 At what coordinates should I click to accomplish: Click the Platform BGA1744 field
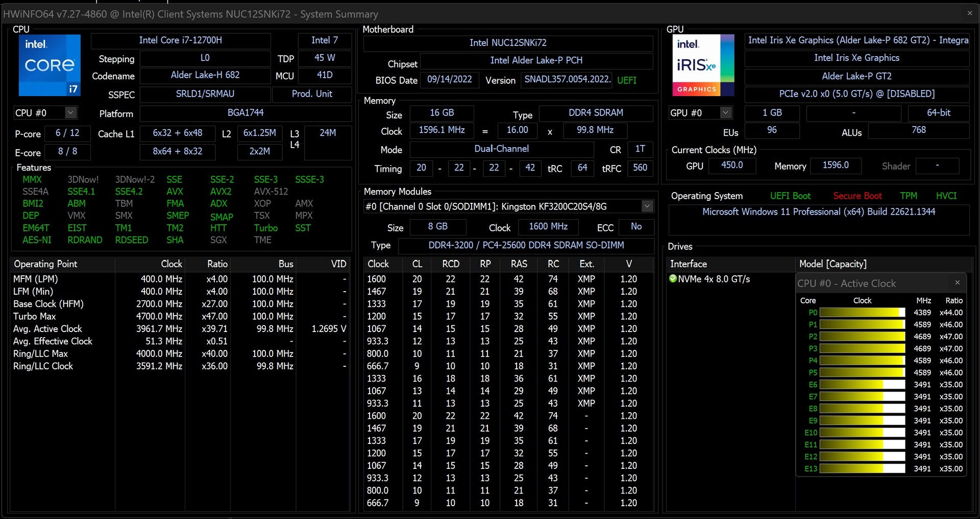pyautogui.click(x=246, y=113)
